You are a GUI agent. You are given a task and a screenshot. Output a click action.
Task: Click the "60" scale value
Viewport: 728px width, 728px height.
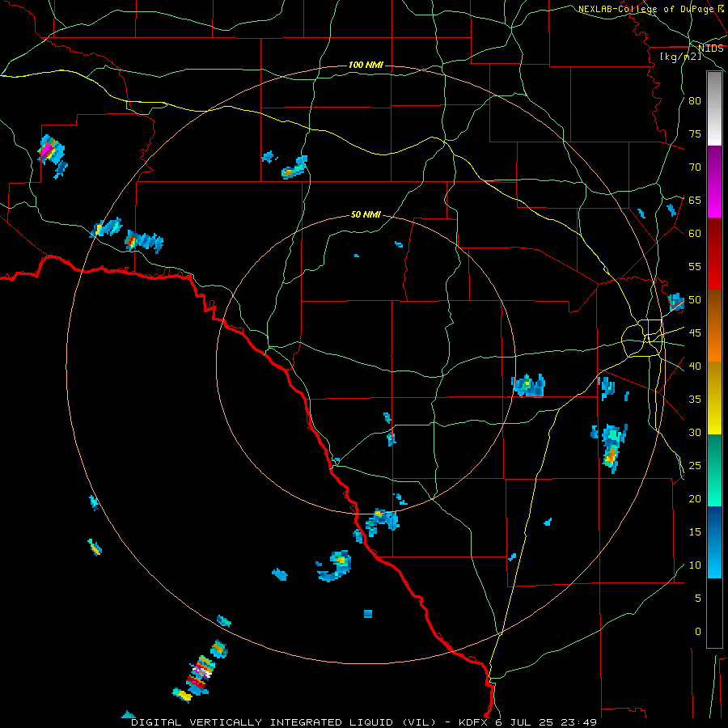pyautogui.click(x=695, y=234)
